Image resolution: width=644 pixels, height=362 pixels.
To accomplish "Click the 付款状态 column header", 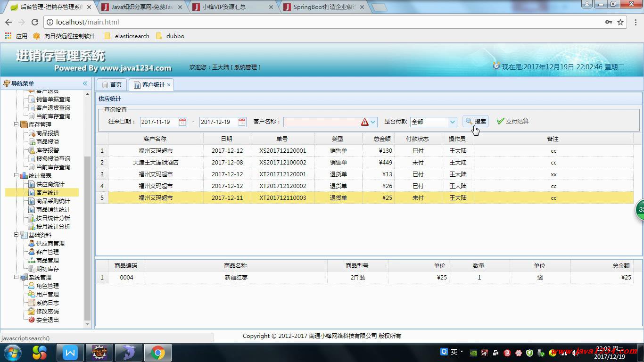I will (x=417, y=139).
